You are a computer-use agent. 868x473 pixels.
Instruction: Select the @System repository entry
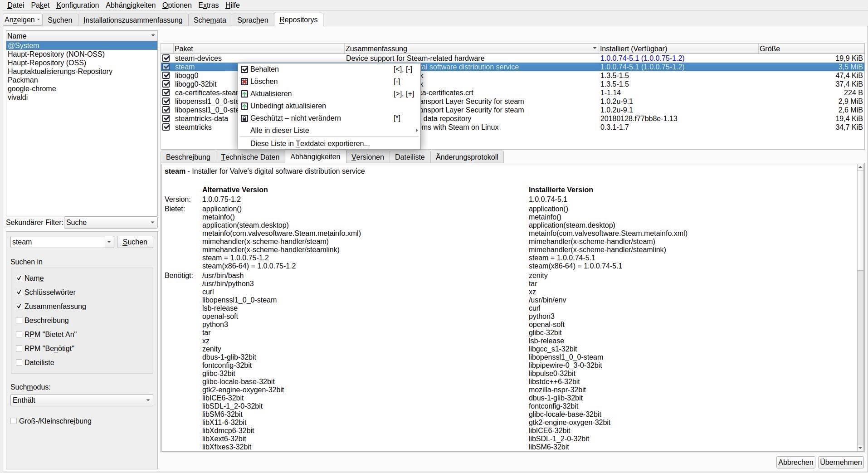[x=82, y=45]
